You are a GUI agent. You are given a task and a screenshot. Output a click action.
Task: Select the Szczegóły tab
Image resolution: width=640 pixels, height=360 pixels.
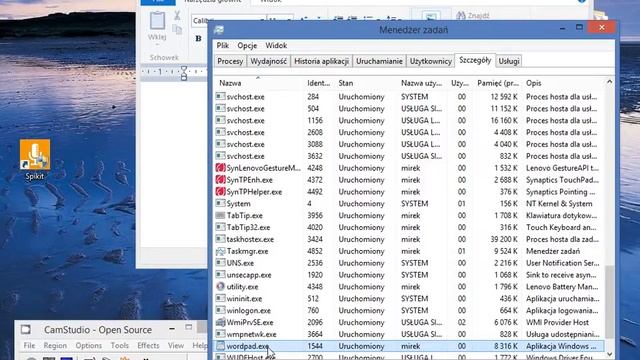[475, 60]
